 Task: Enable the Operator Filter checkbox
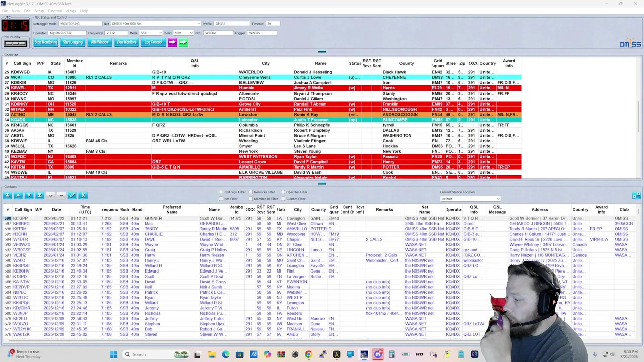point(283,192)
